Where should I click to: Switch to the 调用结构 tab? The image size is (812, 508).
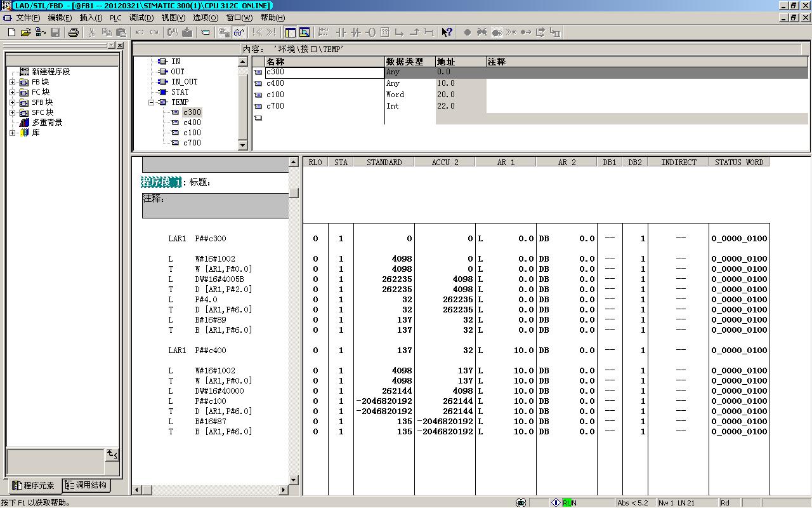click(86, 485)
